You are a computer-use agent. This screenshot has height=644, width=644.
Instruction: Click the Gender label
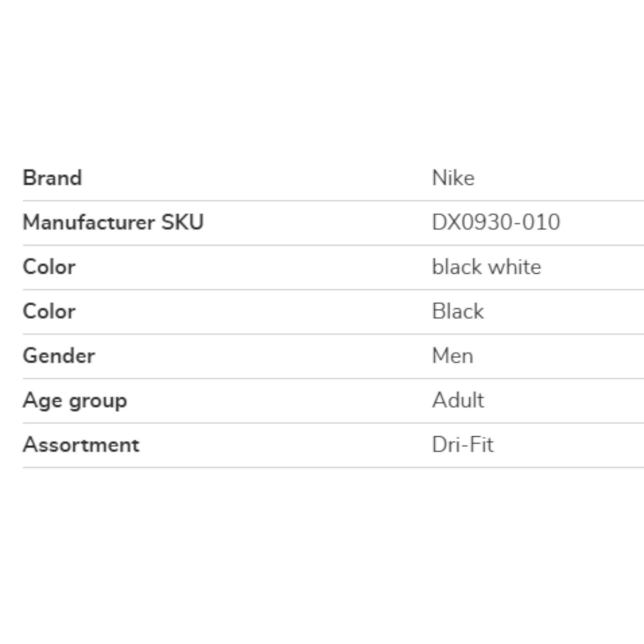59,356
